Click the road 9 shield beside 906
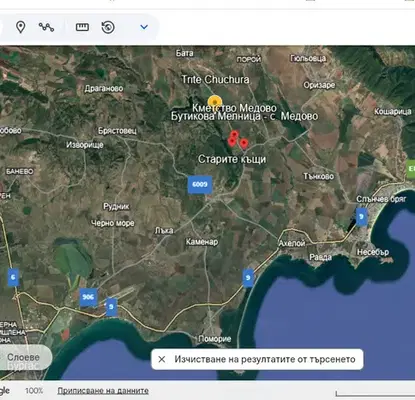This screenshot has height=400, width=415. click(x=111, y=307)
